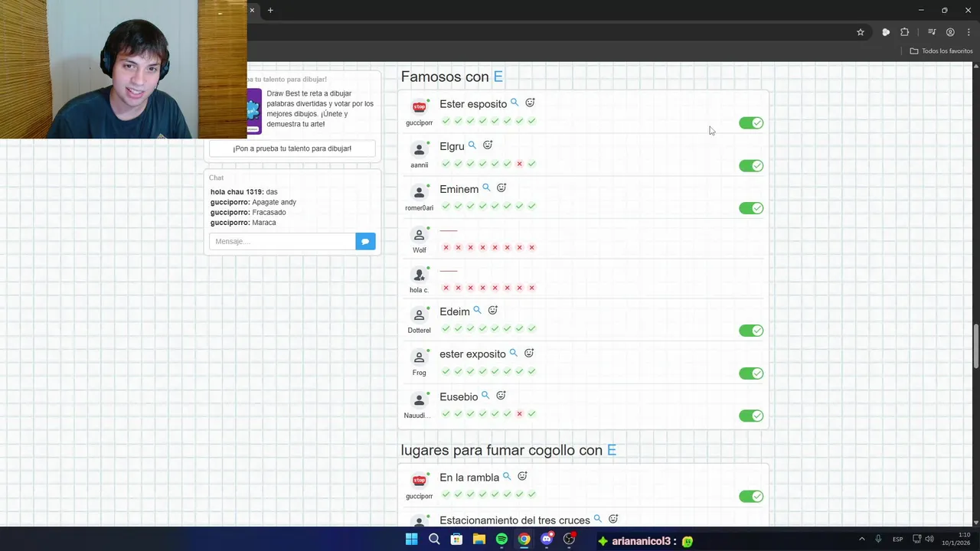Close the current browser tab

(251, 10)
